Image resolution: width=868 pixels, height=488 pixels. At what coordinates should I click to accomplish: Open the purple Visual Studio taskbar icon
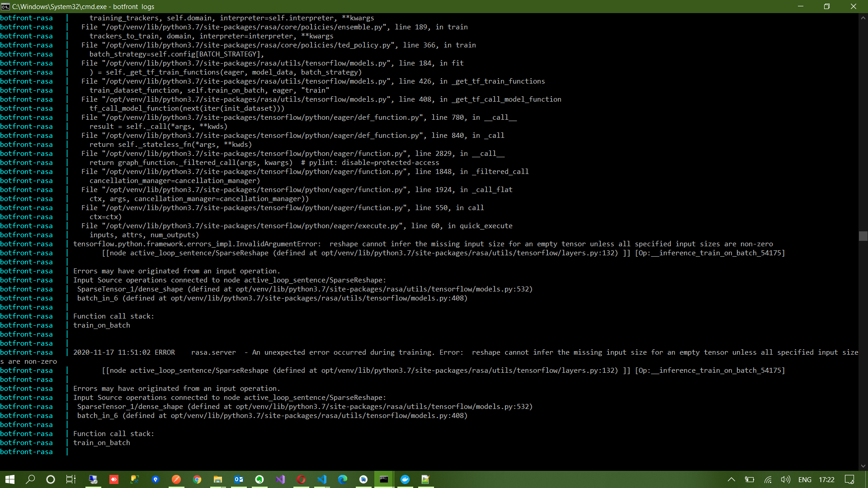(x=280, y=479)
